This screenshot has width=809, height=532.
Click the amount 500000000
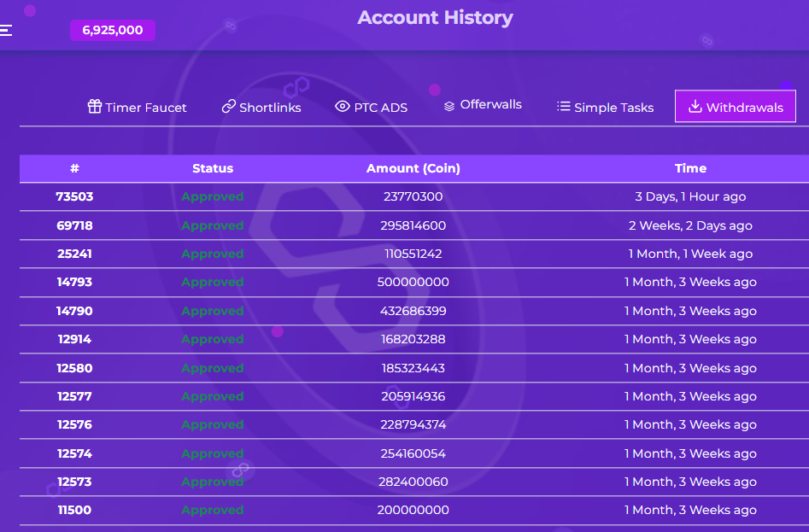[x=413, y=282]
